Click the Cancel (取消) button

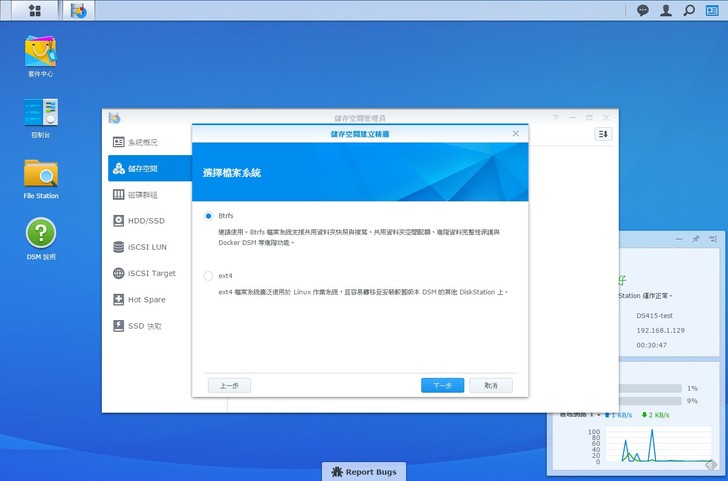coord(491,385)
